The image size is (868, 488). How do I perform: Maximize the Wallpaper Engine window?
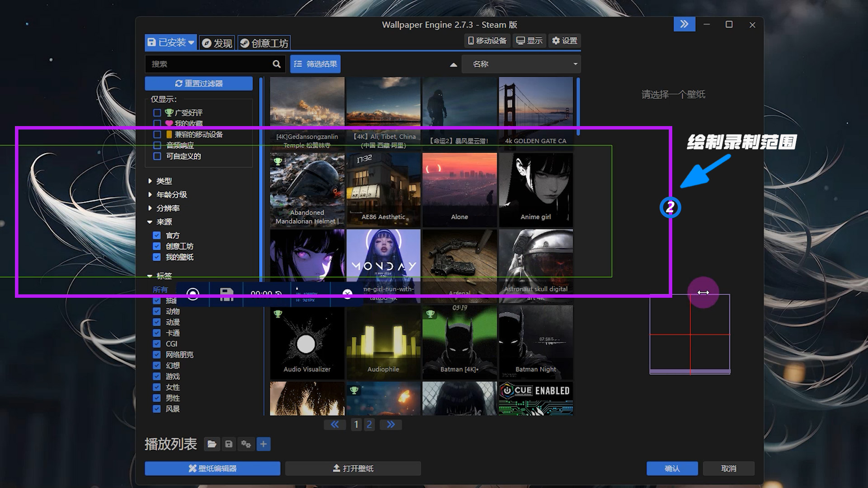point(729,24)
